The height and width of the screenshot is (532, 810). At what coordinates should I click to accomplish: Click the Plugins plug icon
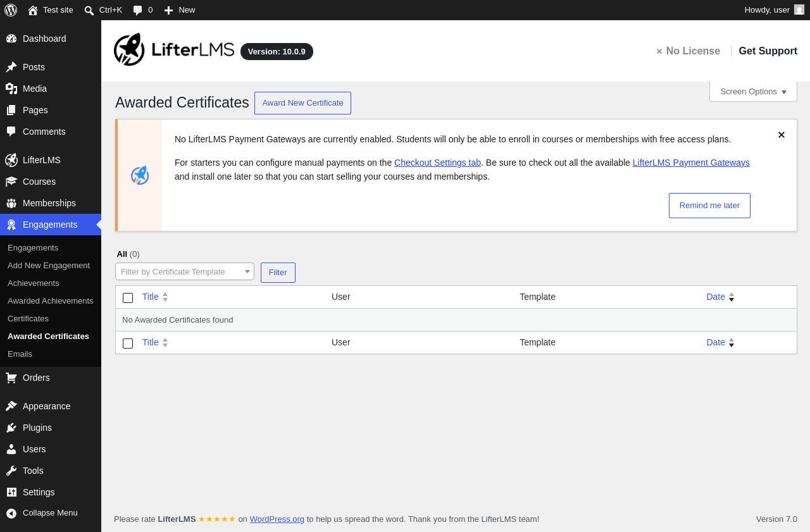[x=11, y=428]
